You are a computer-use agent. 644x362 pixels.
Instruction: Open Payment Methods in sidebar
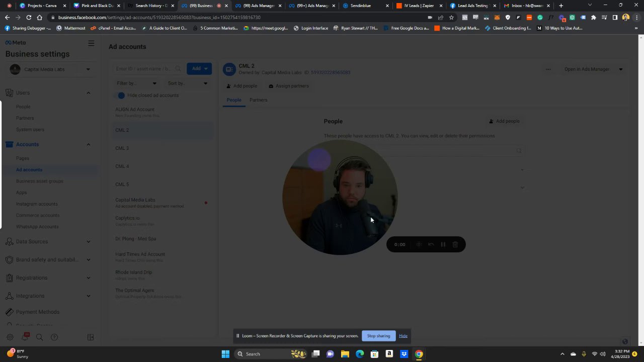pos(38,312)
